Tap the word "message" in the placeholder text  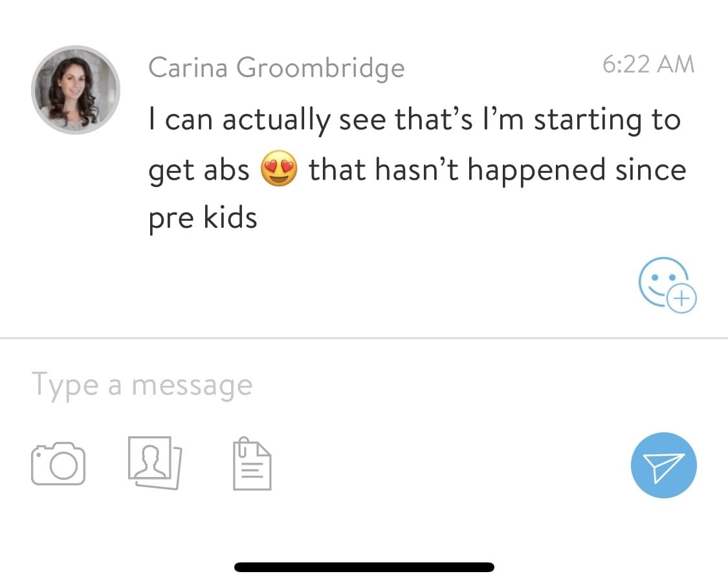[x=192, y=386]
